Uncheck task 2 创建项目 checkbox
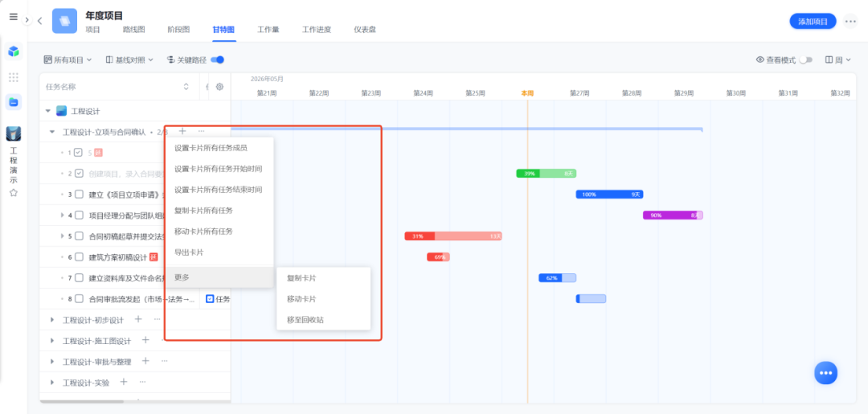This screenshot has width=868, height=414. pos(79,174)
